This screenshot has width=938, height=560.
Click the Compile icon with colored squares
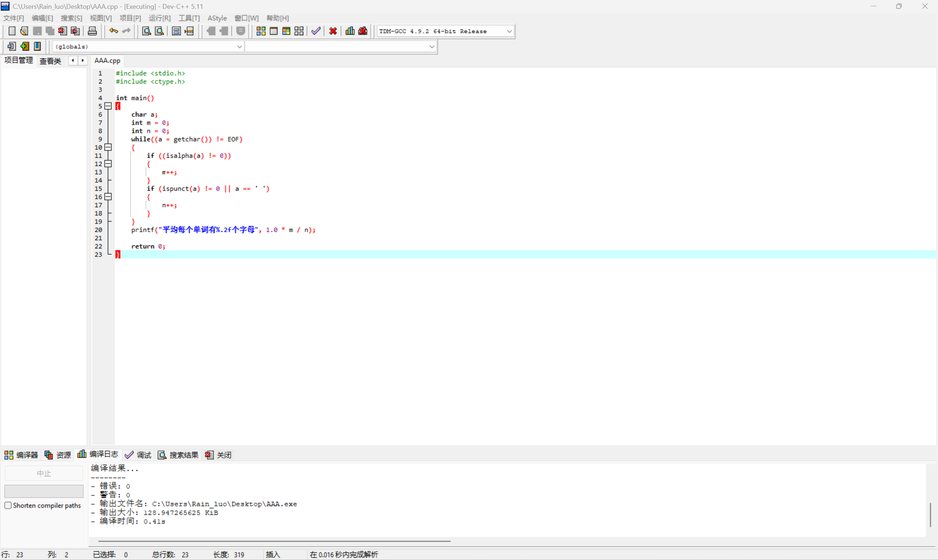(261, 31)
